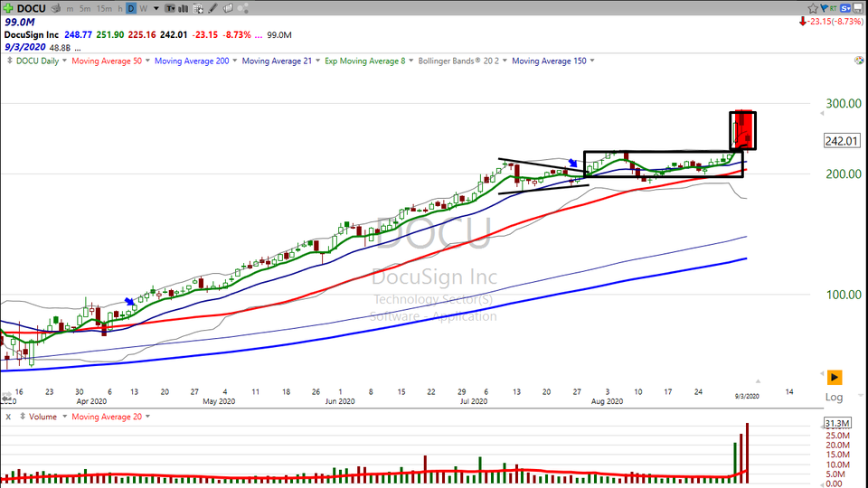Toggle the Log scale button
Image resolution: width=868 pixels, height=488 pixels.
(x=835, y=397)
